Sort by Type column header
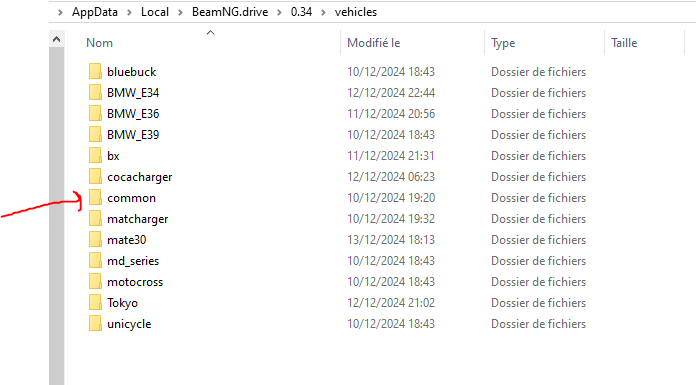This screenshot has height=385, width=696. click(x=503, y=43)
